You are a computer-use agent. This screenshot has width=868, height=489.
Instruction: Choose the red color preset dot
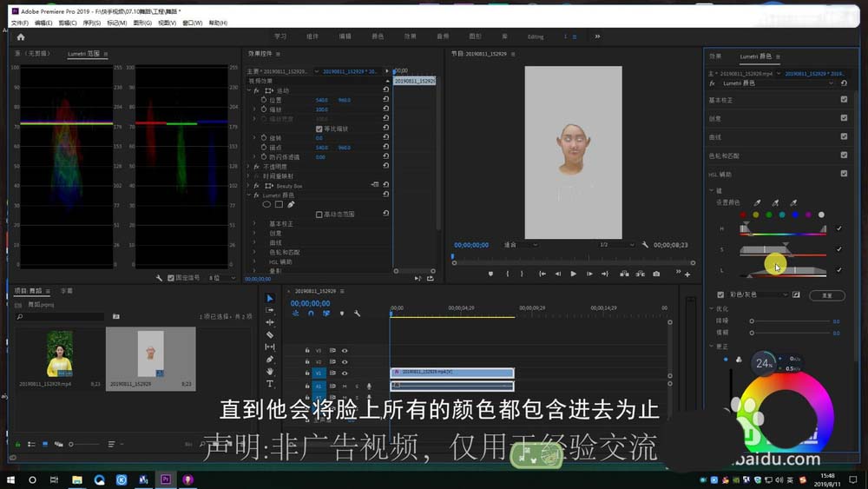(743, 215)
